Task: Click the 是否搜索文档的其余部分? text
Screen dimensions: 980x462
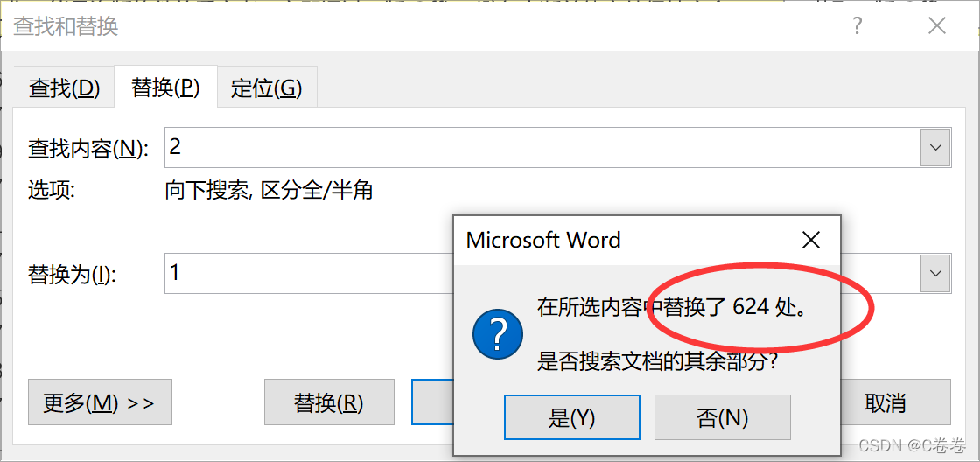Action: coord(657,360)
